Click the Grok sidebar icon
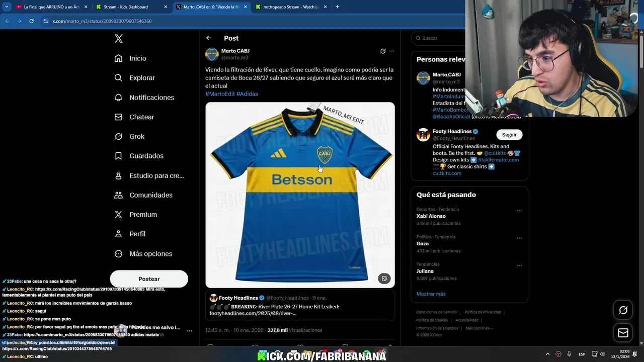This screenshot has width=644, height=362. click(x=118, y=136)
